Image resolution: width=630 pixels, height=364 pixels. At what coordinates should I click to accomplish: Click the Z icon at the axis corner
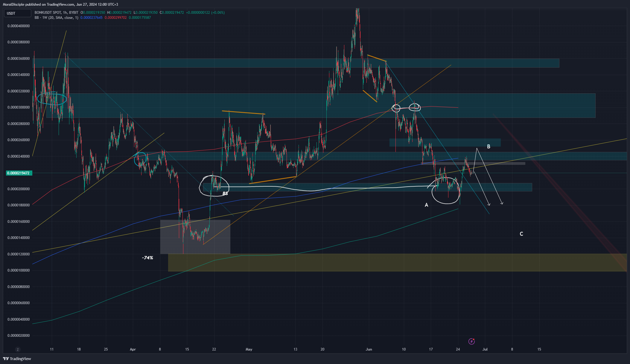pos(18,349)
